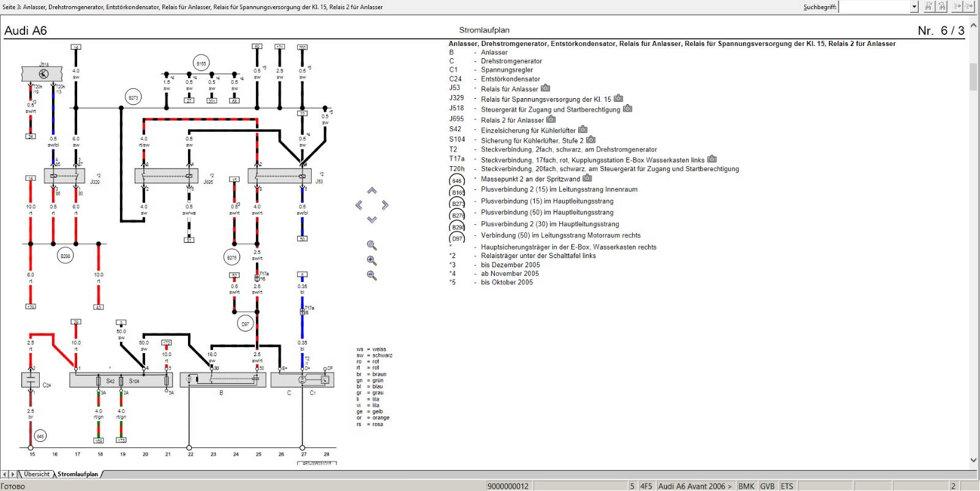Click the starter B component box
This screenshot has width=980, height=491.
tap(222, 380)
